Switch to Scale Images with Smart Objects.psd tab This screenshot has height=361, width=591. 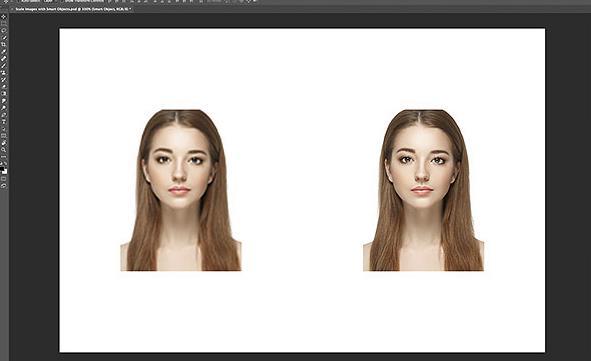pyautogui.click(x=72, y=8)
